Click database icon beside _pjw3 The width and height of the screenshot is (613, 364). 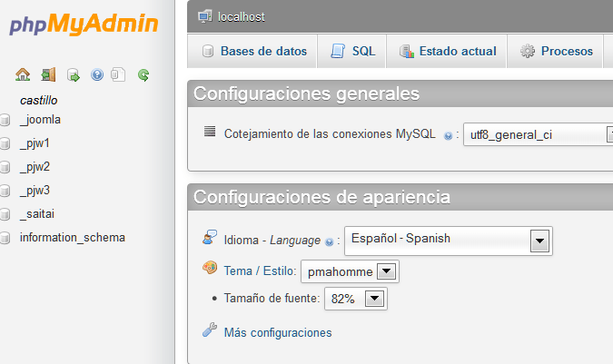click(x=5, y=191)
